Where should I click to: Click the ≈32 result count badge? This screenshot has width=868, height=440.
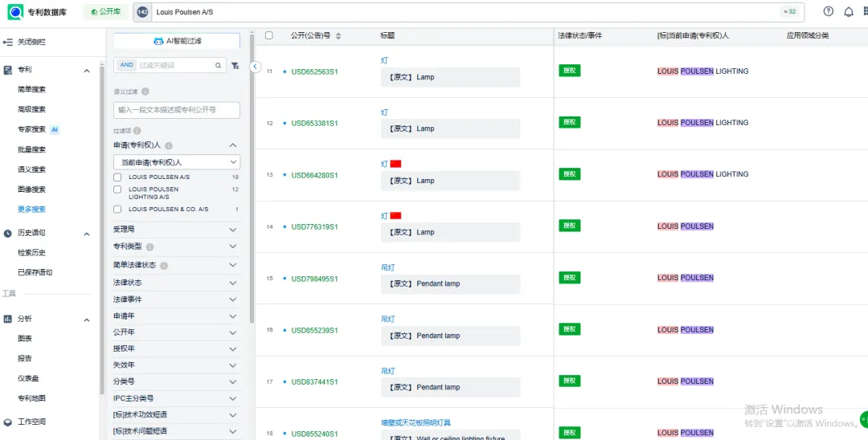tap(789, 11)
